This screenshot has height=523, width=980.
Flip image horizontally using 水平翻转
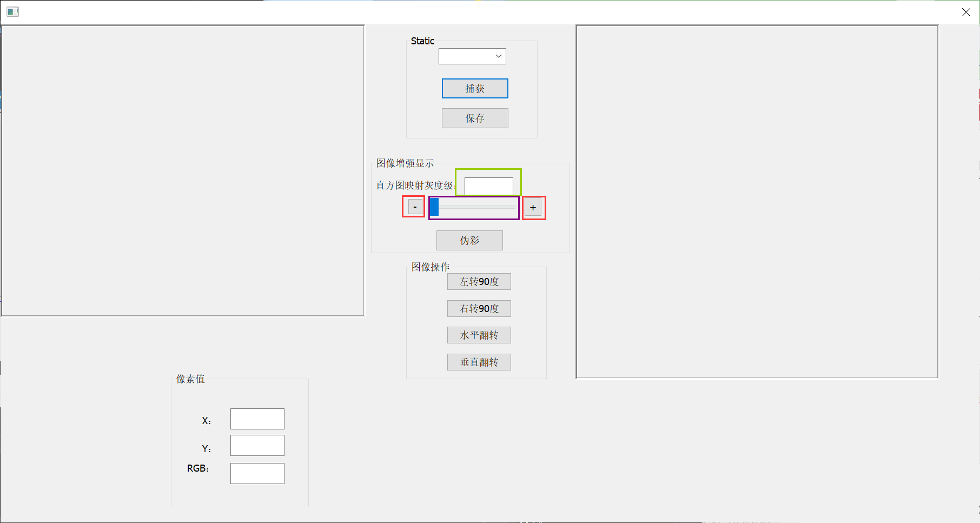(478, 335)
